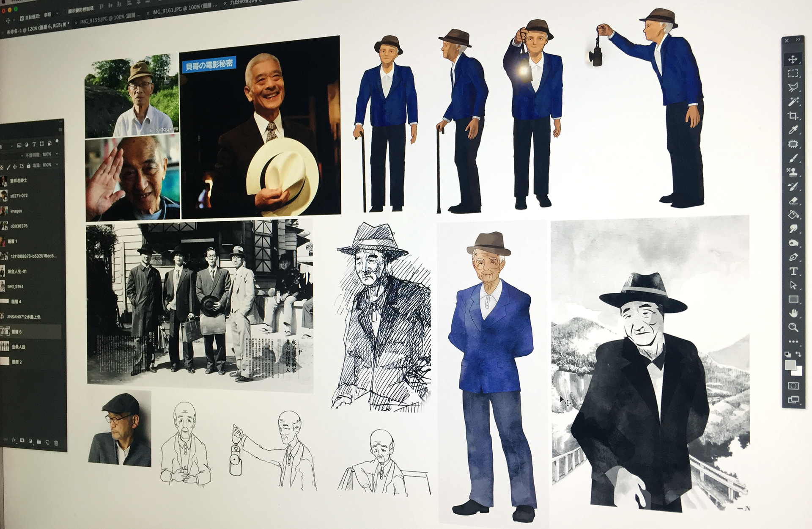
Task: Open the 群組 auto-select dropdown
Action: [x=51, y=14]
